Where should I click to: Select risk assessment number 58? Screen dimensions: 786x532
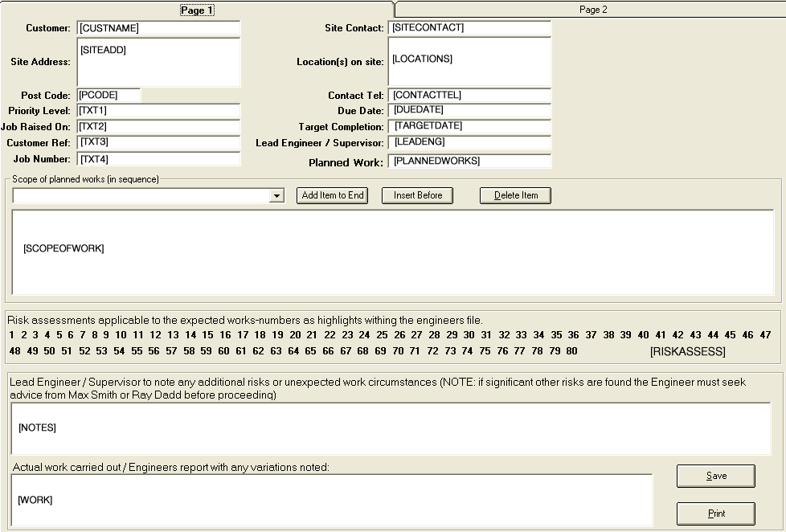tap(189, 351)
